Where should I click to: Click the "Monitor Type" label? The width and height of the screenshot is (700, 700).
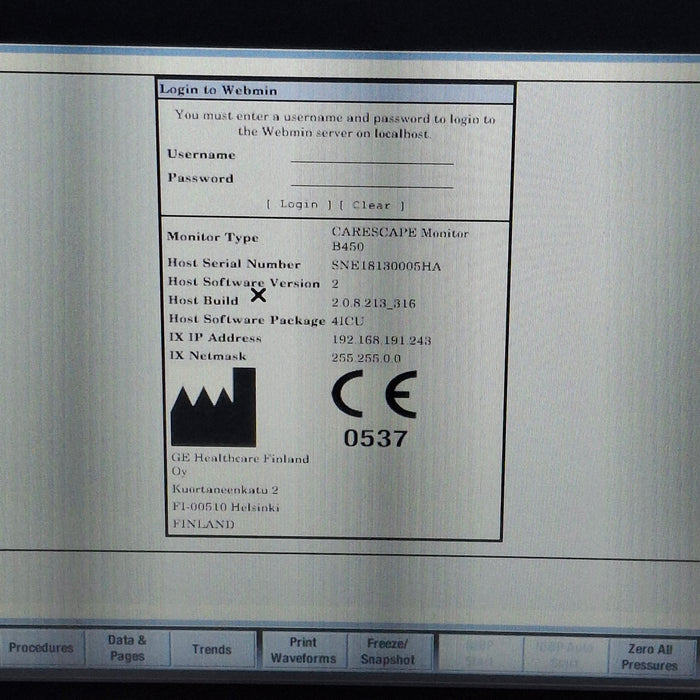click(x=212, y=237)
